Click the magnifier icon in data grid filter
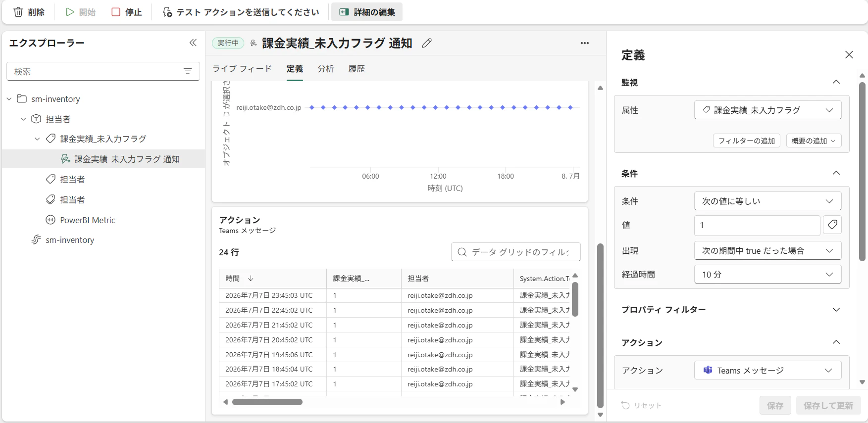This screenshot has height=423, width=868. 462,252
